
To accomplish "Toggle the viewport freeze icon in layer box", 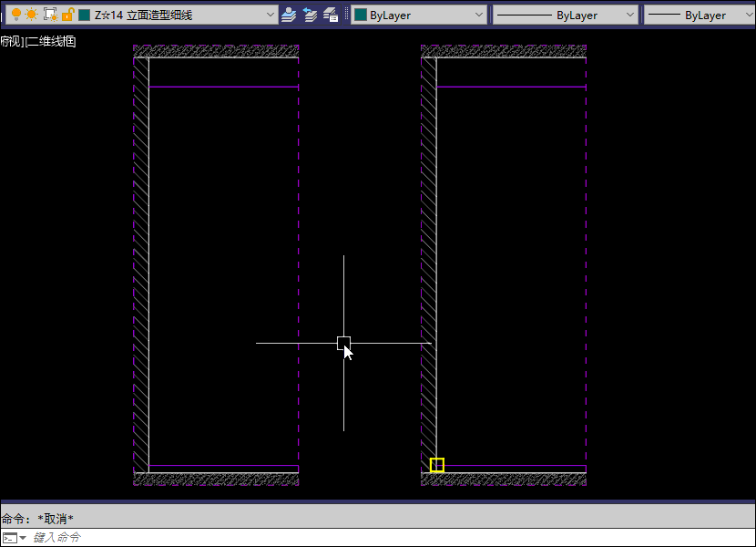I will pyautogui.click(x=50, y=15).
